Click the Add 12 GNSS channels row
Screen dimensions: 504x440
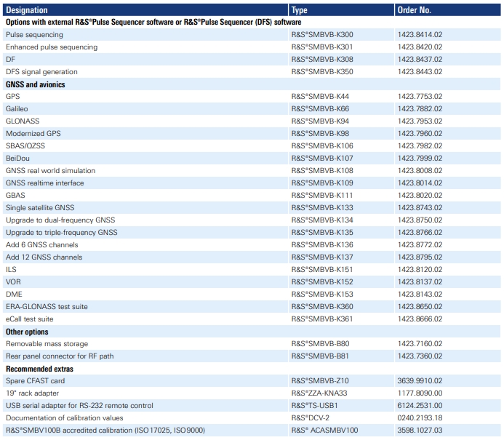[x=252, y=257]
